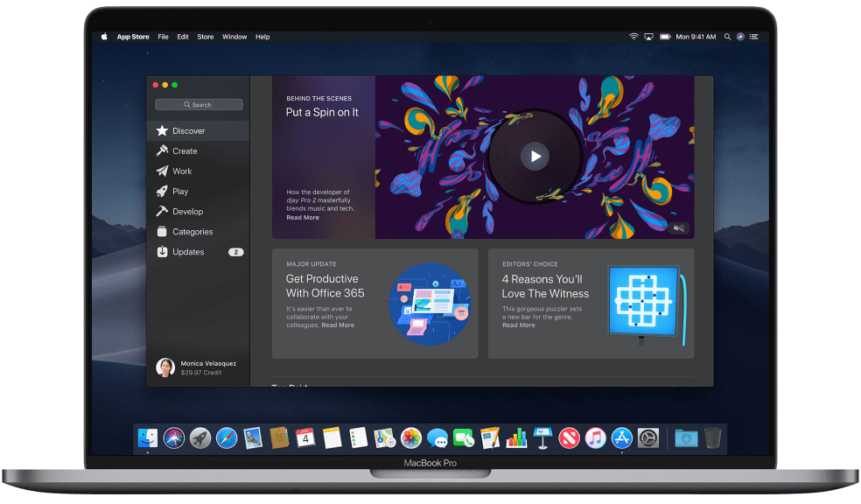
Task: Open Numbers from the Dock
Action: 516,438
